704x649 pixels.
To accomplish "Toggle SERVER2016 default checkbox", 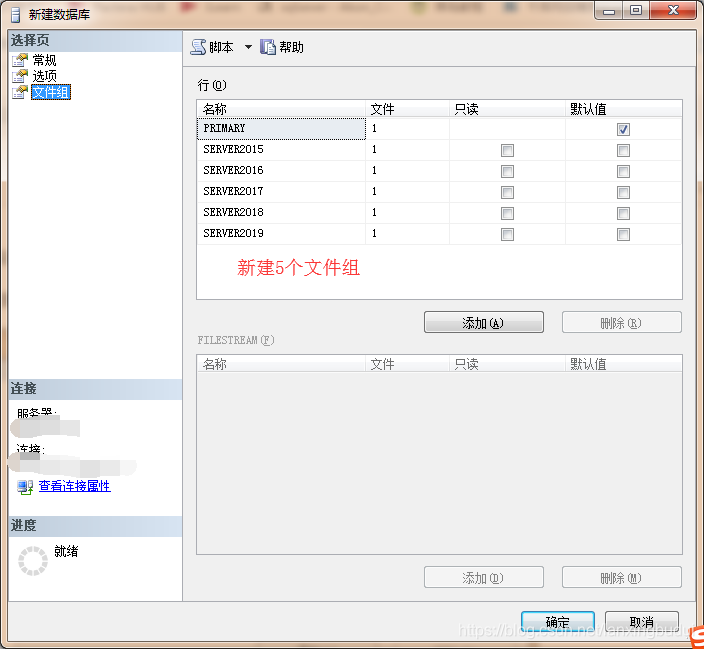I will 623,171.
